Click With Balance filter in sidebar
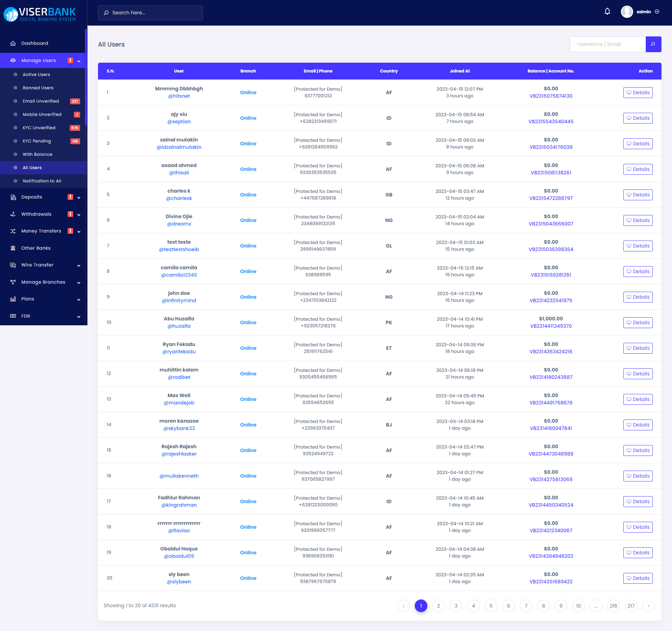Viewport: 672px width, 631px height. pos(37,154)
